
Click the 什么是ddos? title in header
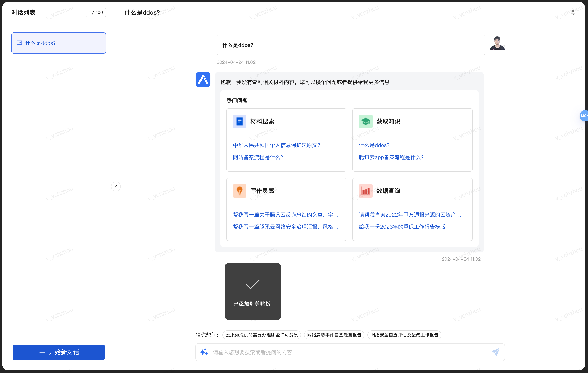(x=142, y=12)
